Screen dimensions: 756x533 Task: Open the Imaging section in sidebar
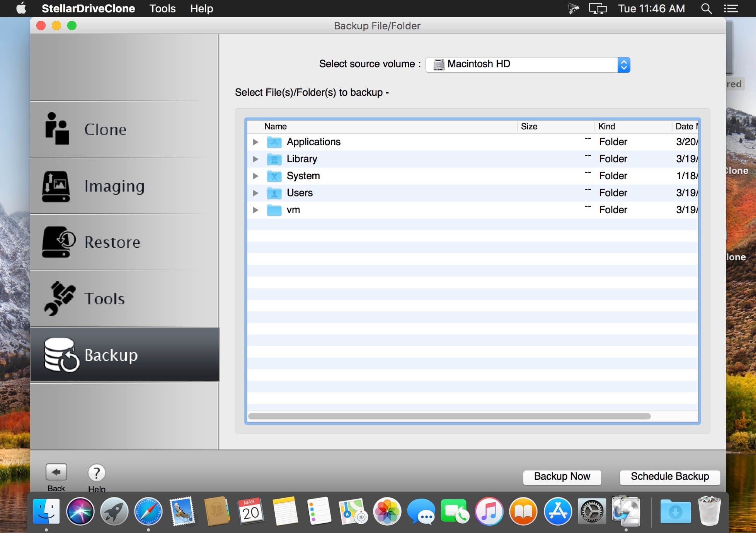click(x=124, y=186)
